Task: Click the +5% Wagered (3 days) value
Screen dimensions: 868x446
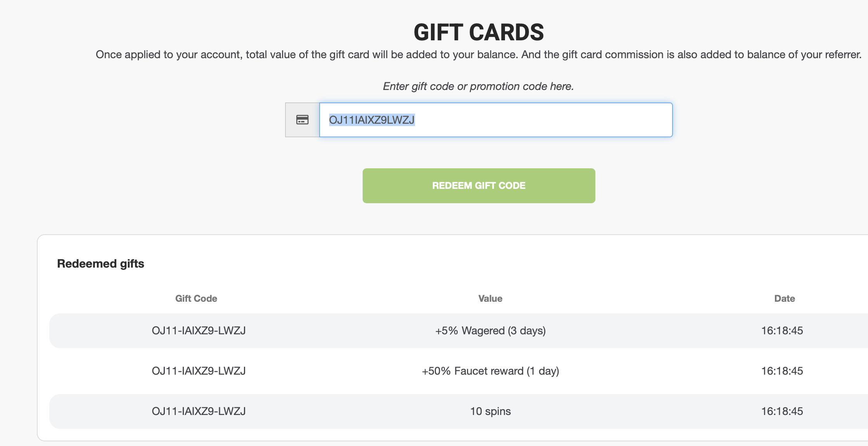Action: point(490,331)
